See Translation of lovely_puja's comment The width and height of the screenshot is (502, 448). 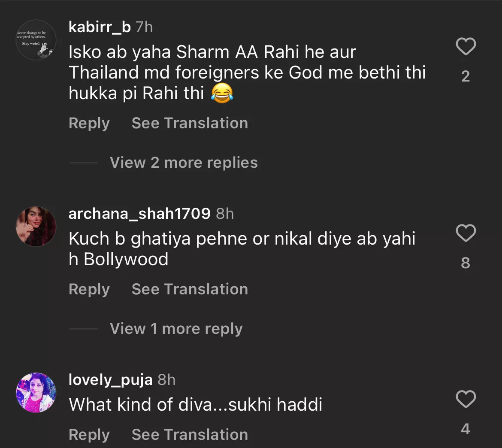[x=190, y=435]
